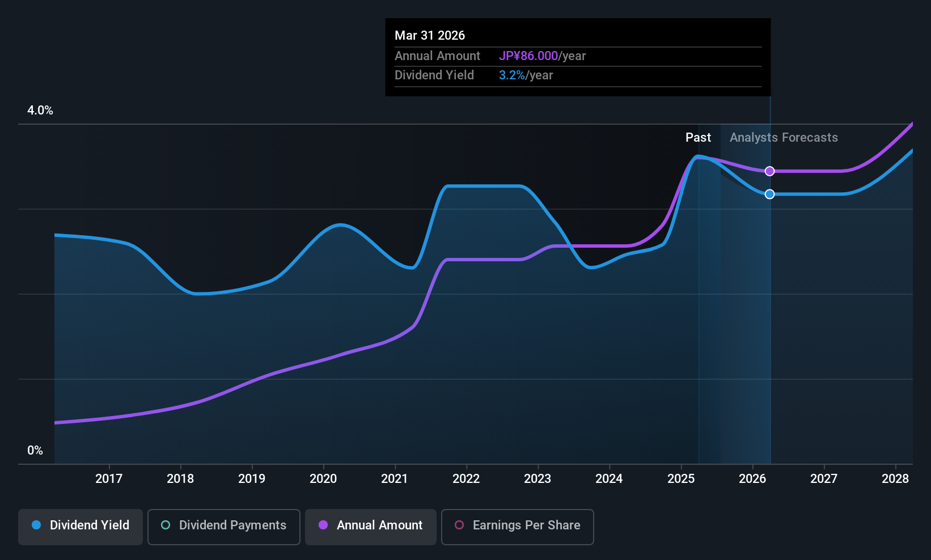This screenshot has width=931, height=560.
Task: Click the Mar 31 2026 tooltip date
Action: (430, 36)
